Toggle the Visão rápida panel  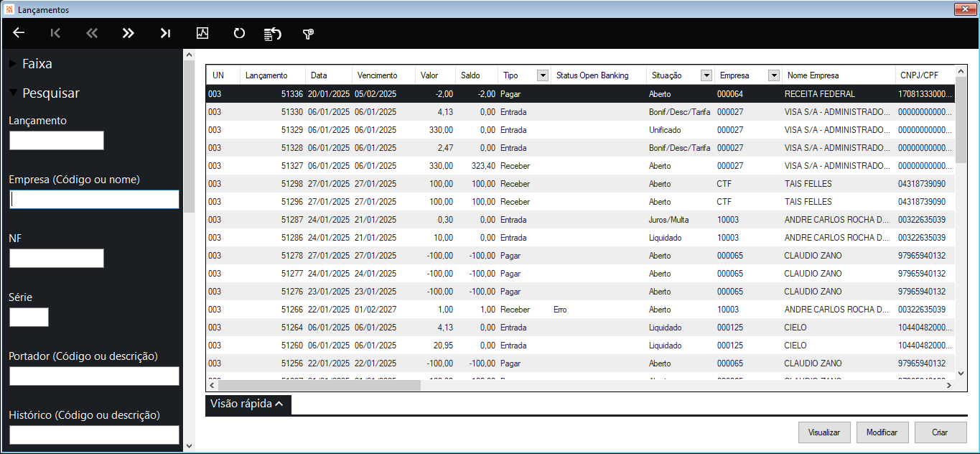pyautogui.click(x=248, y=404)
